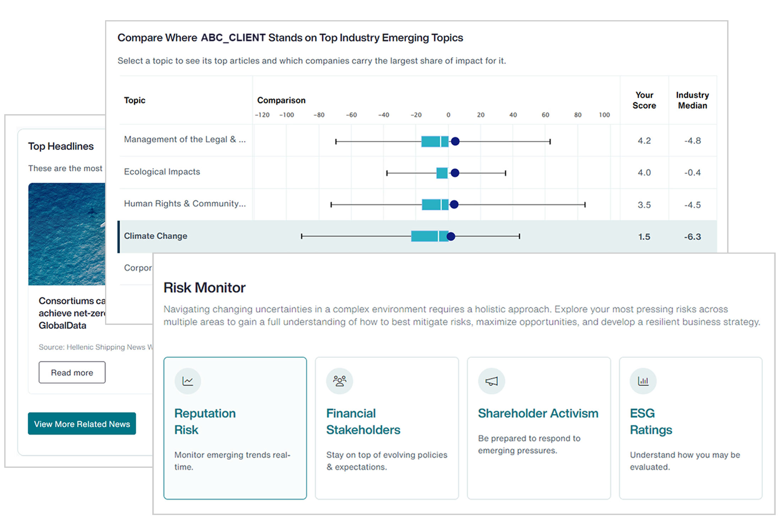Click View More Related News button
Screen dimensions: 781x532
(x=82, y=424)
